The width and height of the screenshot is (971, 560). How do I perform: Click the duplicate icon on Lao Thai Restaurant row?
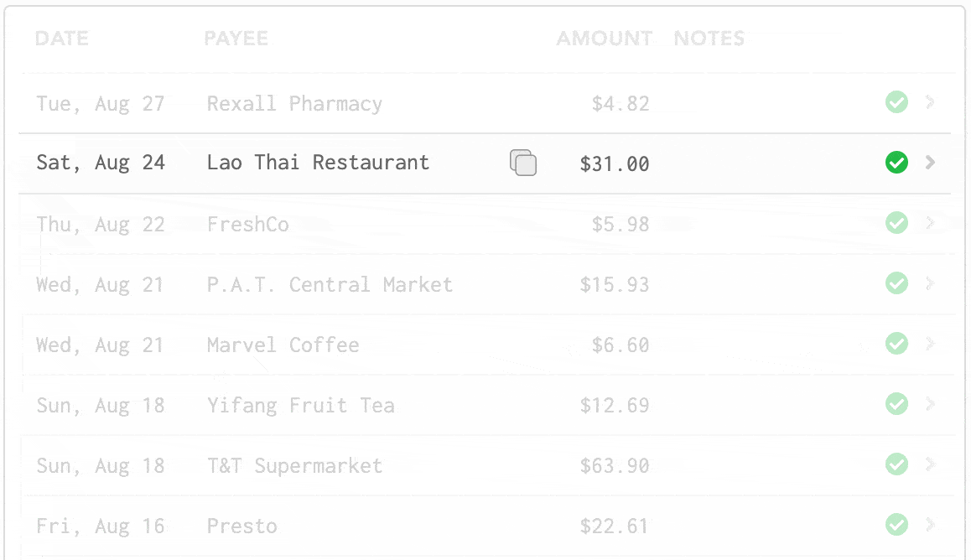click(x=523, y=163)
